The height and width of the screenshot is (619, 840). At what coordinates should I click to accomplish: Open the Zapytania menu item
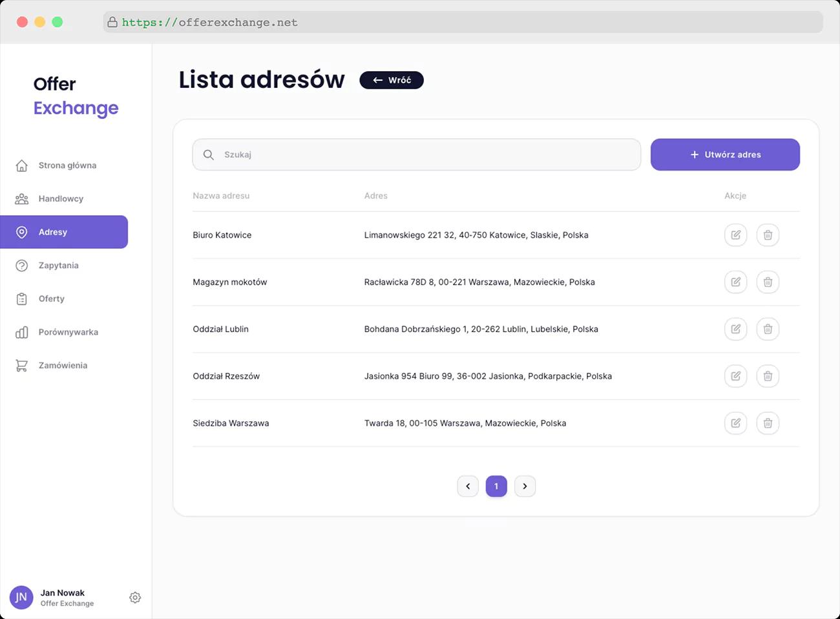[58, 266]
